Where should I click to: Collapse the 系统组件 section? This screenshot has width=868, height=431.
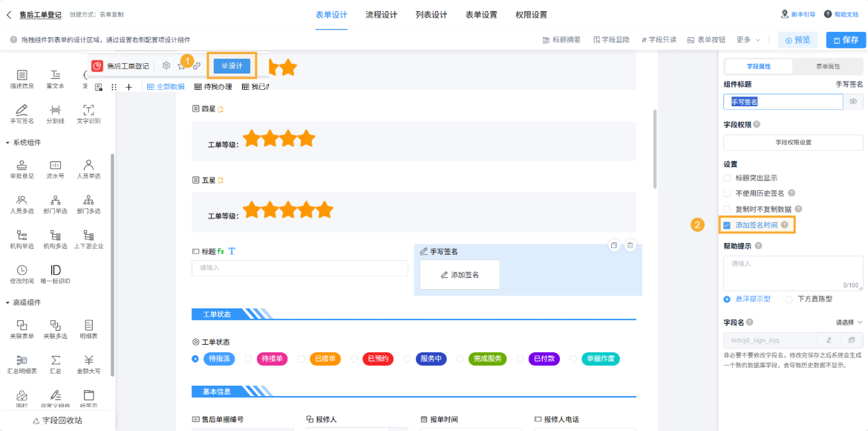(x=7, y=143)
